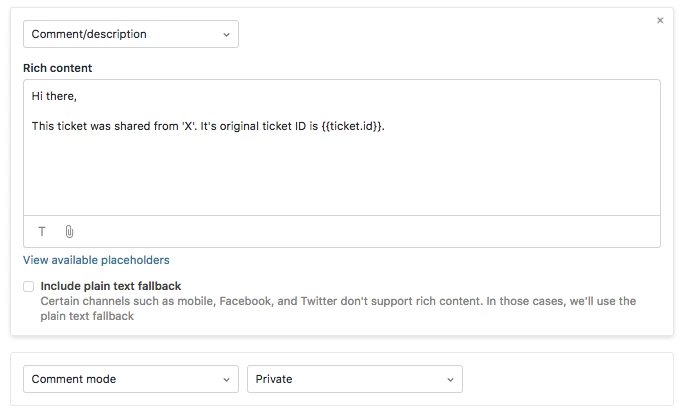Place cursor on the 'Hi there,' line

54,96
